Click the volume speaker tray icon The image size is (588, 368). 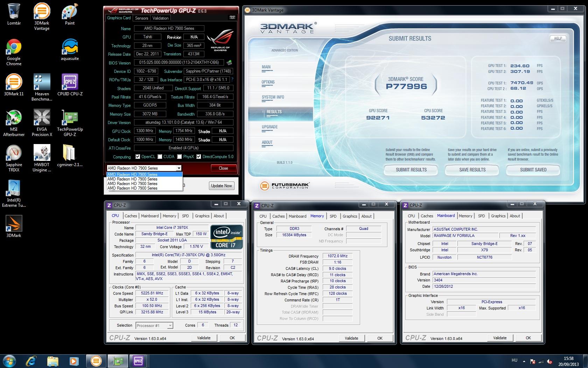[x=550, y=361]
